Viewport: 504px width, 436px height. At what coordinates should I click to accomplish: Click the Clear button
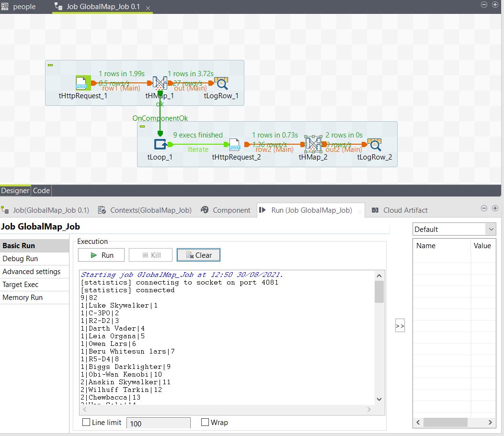[x=198, y=255]
